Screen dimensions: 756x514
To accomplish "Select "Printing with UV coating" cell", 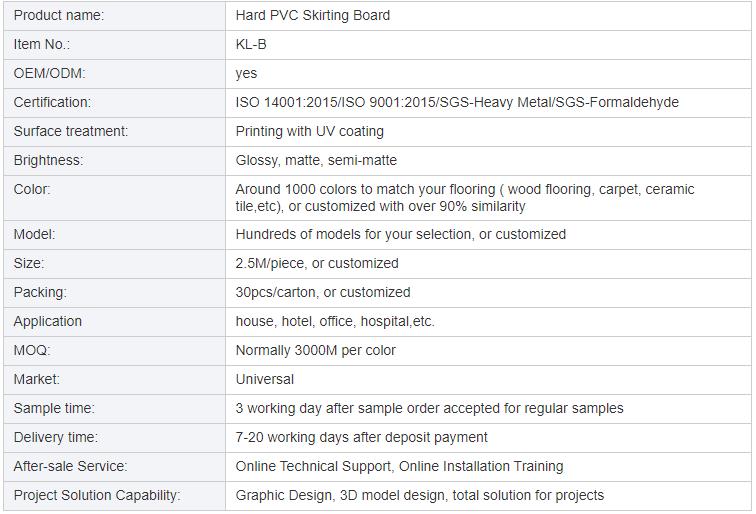I will [x=309, y=132].
